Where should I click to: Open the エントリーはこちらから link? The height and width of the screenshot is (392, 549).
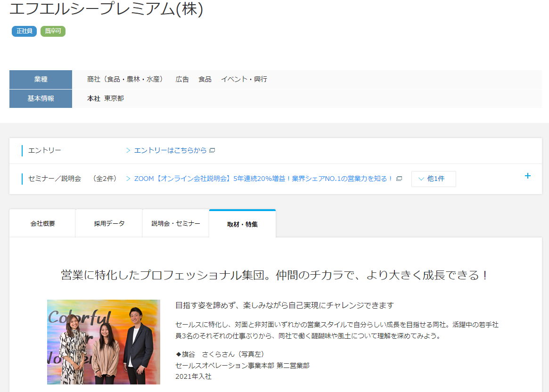point(170,150)
